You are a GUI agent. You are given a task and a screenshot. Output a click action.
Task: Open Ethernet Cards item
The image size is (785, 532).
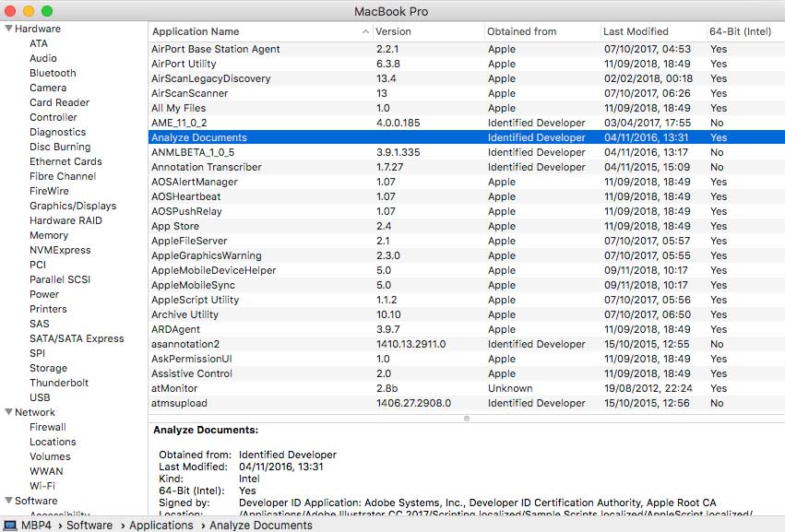coord(65,161)
